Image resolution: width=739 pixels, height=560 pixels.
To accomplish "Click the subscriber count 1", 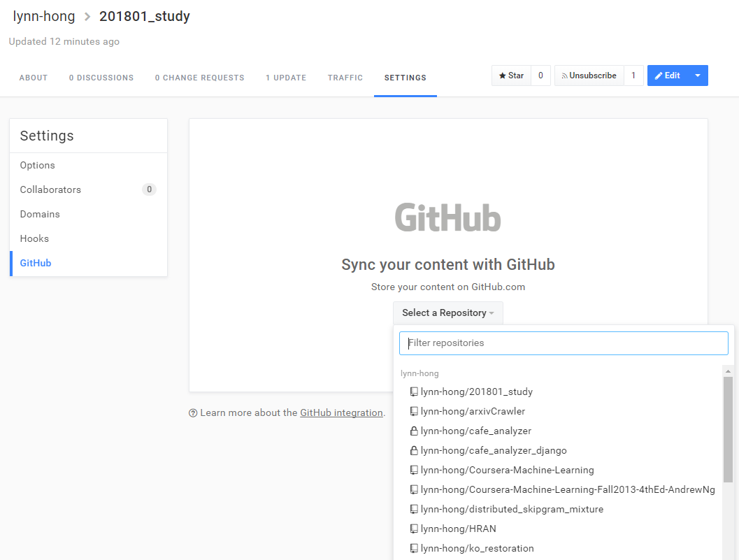I will pyautogui.click(x=633, y=76).
